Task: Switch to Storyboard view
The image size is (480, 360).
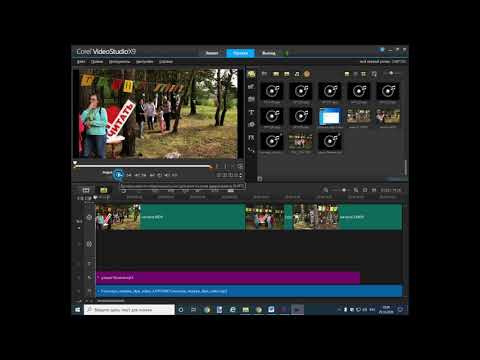Action: 86,190
